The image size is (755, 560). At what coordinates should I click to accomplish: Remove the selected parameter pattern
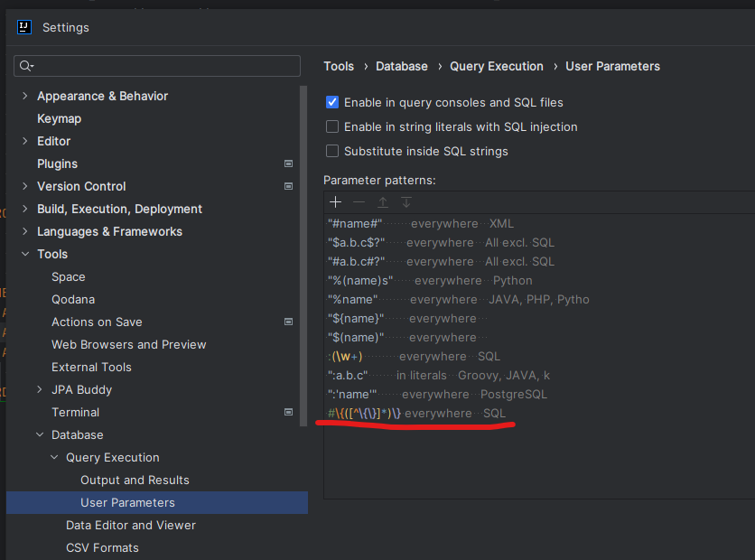(359, 202)
